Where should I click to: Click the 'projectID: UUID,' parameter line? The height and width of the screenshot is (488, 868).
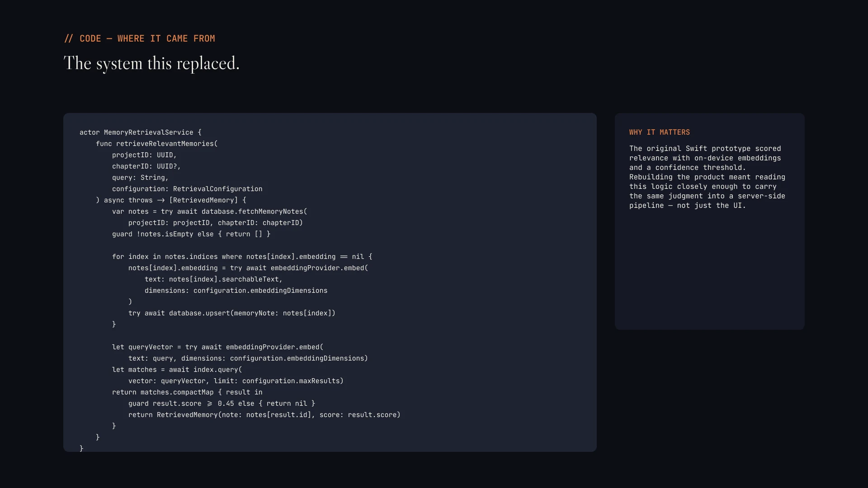click(144, 155)
